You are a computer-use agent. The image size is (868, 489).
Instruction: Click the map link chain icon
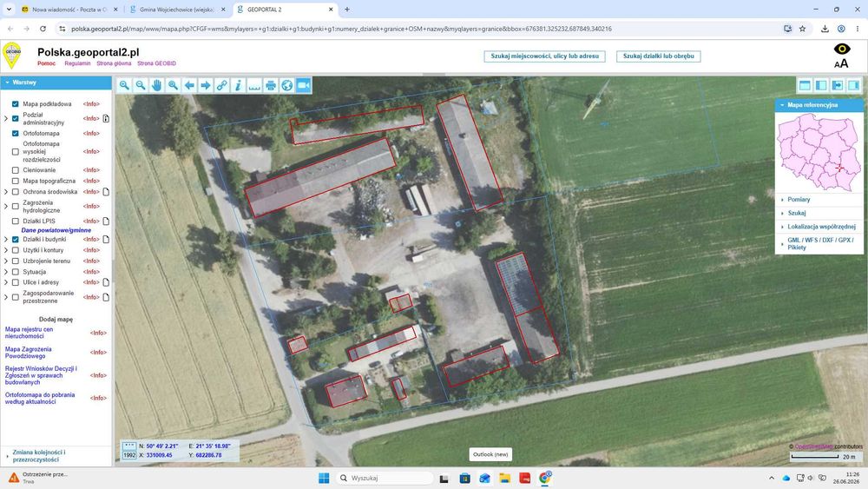click(222, 85)
